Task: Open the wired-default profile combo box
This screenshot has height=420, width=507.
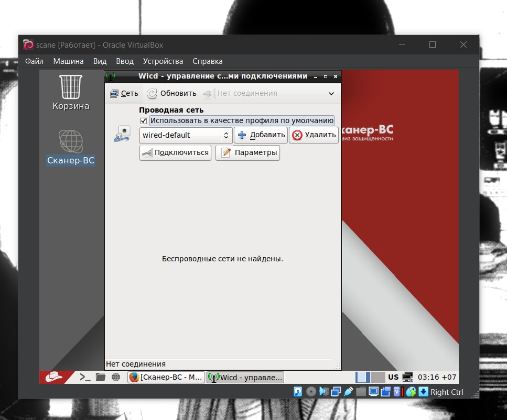Action: 186,135
